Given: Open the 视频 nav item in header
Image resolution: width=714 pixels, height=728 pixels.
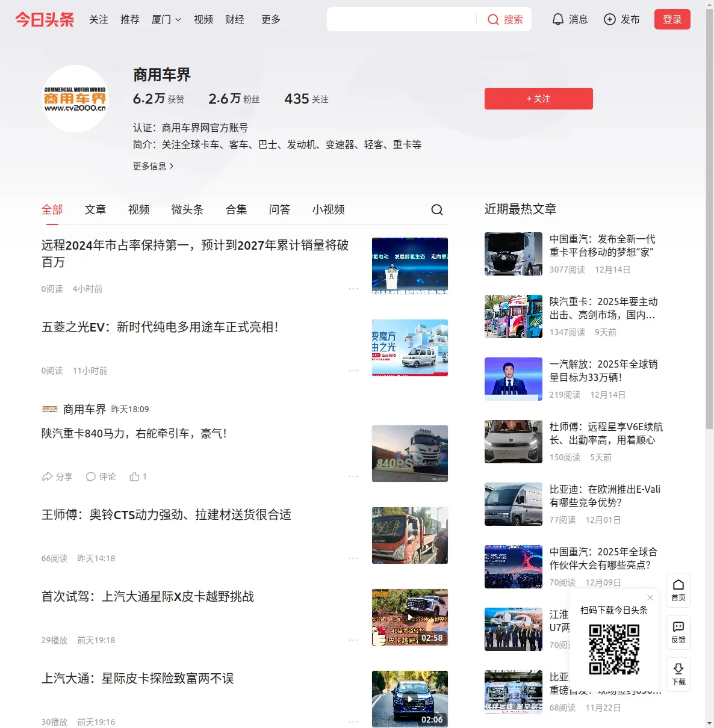Looking at the screenshot, I should tap(203, 20).
